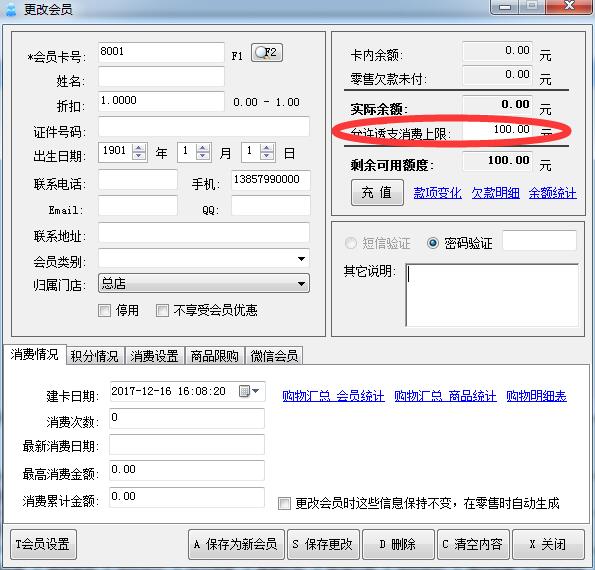Click S 保存更改 button
Viewport: 595px width, 570px height.
(323, 544)
